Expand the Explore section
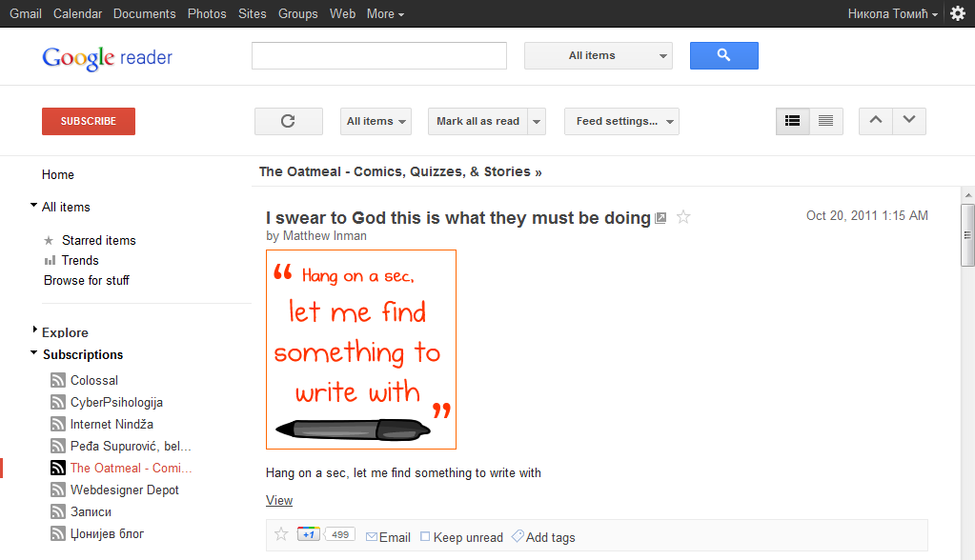The image size is (975, 560). (x=35, y=330)
